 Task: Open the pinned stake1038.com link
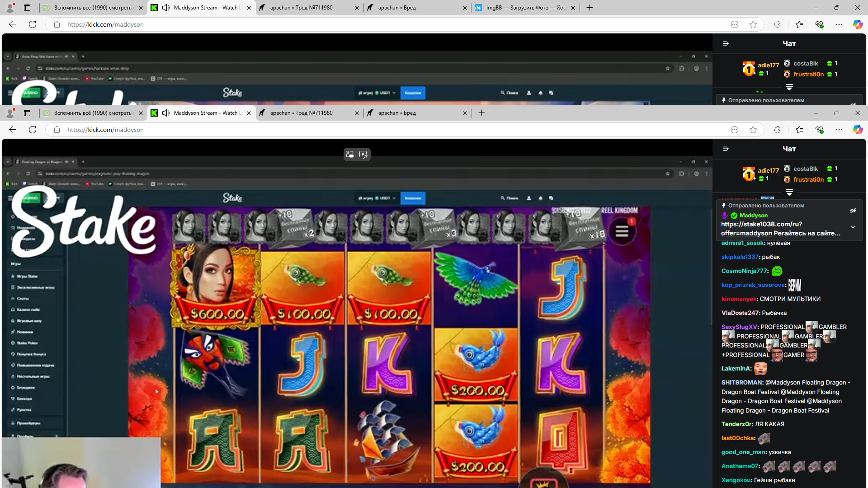[x=761, y=229]
